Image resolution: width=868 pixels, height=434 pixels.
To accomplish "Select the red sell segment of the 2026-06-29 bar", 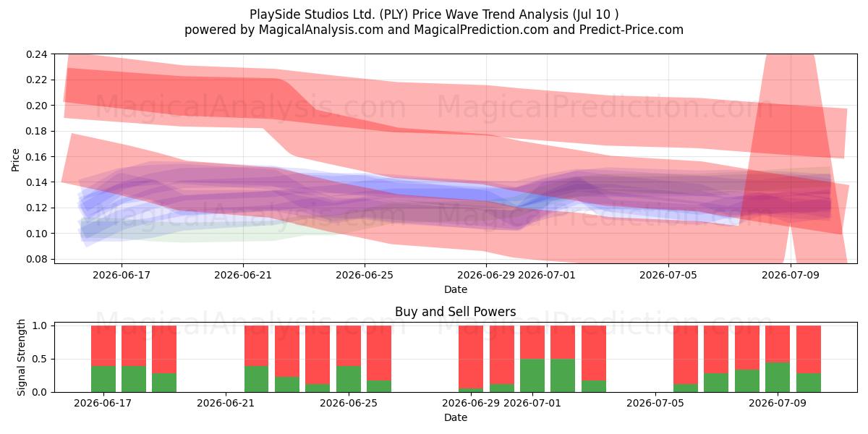I will [471, 357].
